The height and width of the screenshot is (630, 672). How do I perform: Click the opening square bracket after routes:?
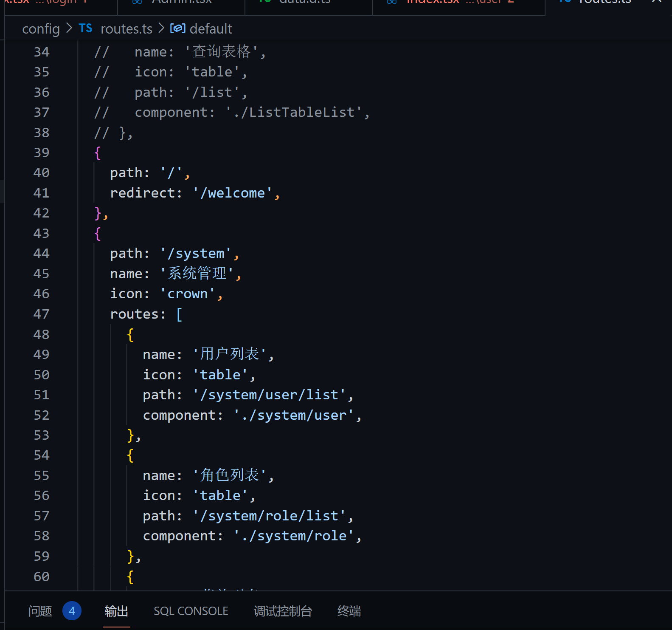(179, 314)
